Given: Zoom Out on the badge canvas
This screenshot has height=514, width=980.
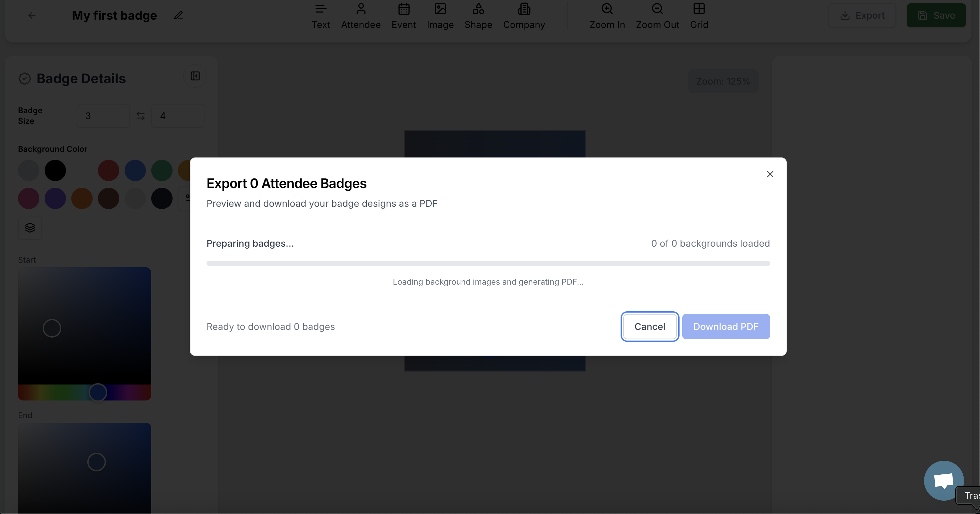Looking at the screenshot, I should [658, 15].
